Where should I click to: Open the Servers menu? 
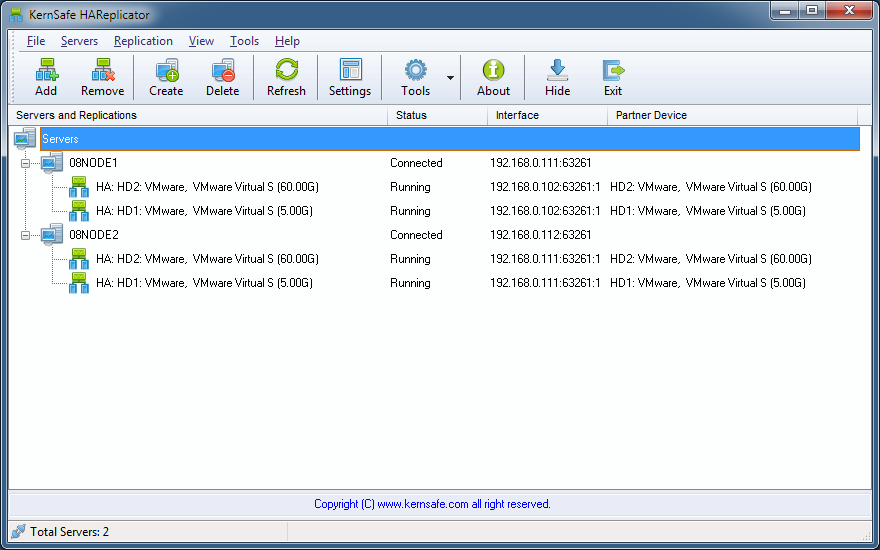point(79,41)
